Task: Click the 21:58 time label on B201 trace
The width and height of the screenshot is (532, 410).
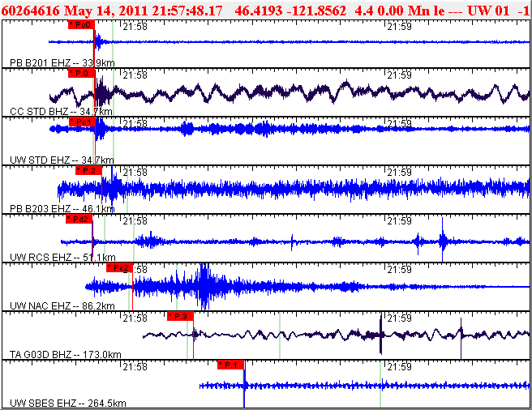Action: point(135,27)
